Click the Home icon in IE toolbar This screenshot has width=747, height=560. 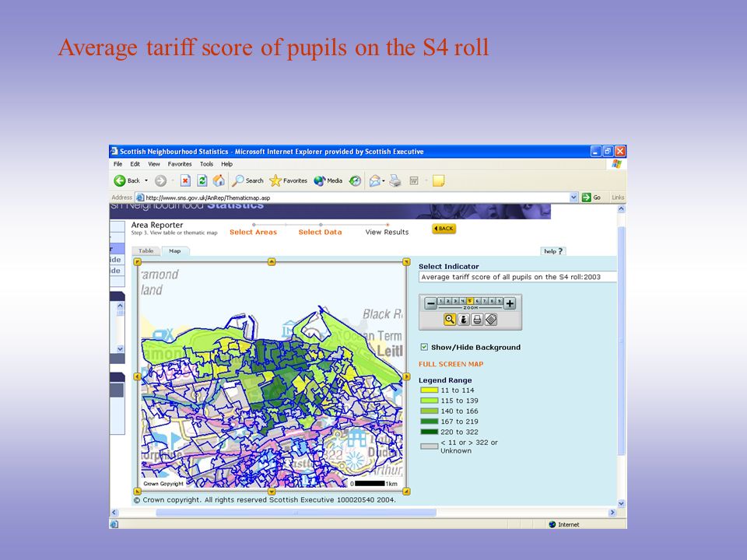[219, 180]
